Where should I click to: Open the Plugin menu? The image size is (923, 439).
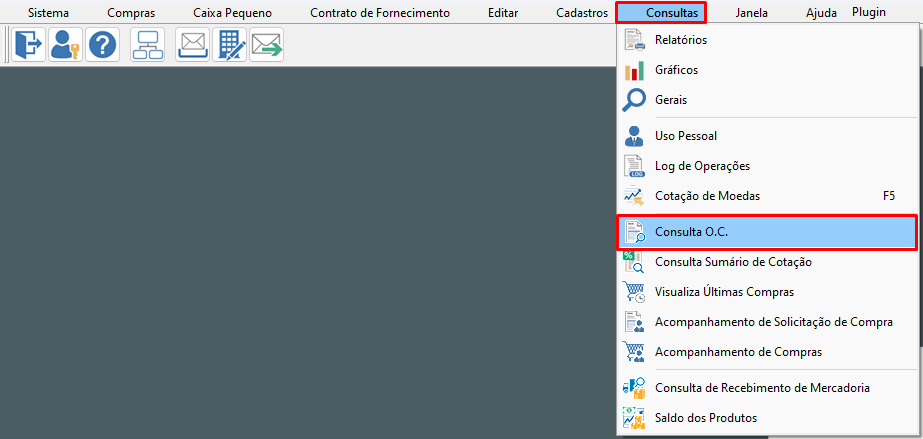[869, 12]
